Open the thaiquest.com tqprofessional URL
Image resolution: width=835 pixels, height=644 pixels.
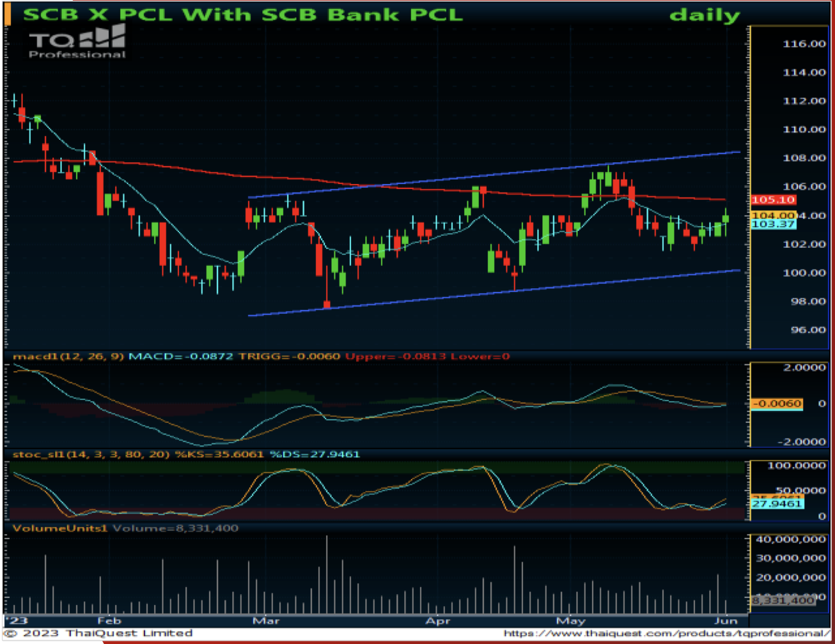pos(667,633)
